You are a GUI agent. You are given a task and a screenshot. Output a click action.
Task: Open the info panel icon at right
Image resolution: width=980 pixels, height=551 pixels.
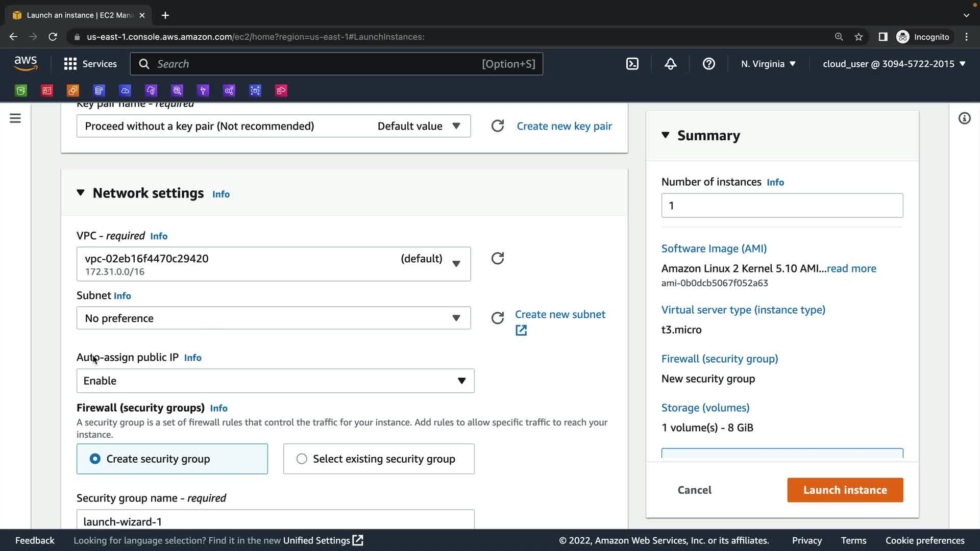[964, 118]
